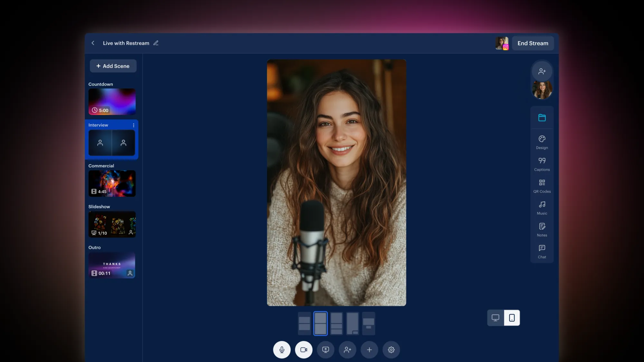The width and height of the screenshot is (644, 362).
Task: Select the two-person split layout
Action: (x=320, y=323)
